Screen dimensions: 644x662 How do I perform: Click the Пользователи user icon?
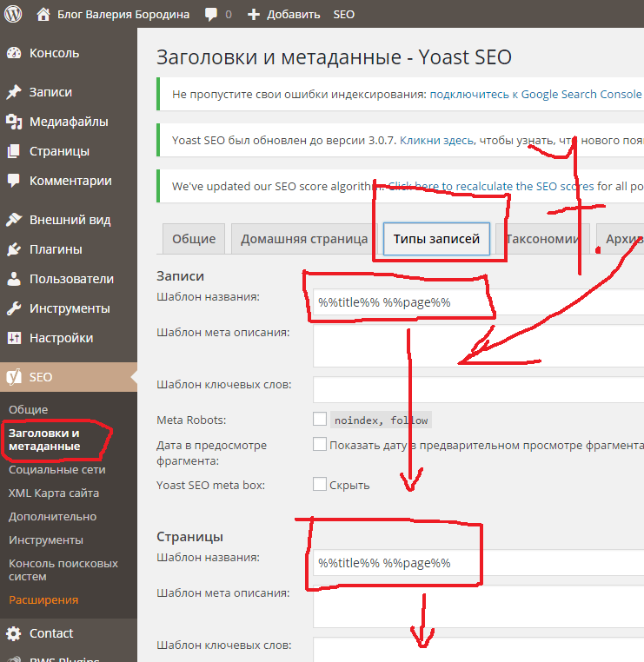14,279
